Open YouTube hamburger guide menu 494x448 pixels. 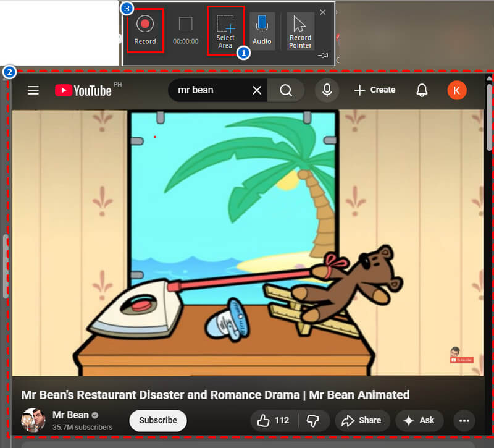pyautogui.click(x=33, y=90)
